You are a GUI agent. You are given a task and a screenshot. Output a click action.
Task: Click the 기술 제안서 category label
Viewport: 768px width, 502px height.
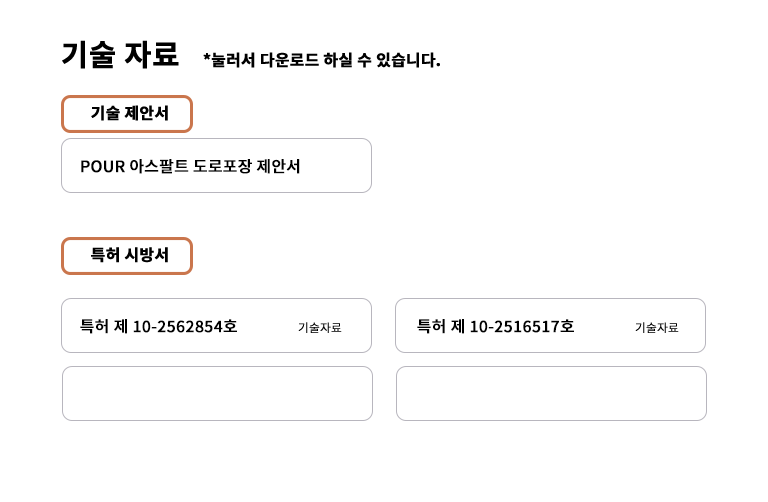pyautogui.click(x=127, y=114)
